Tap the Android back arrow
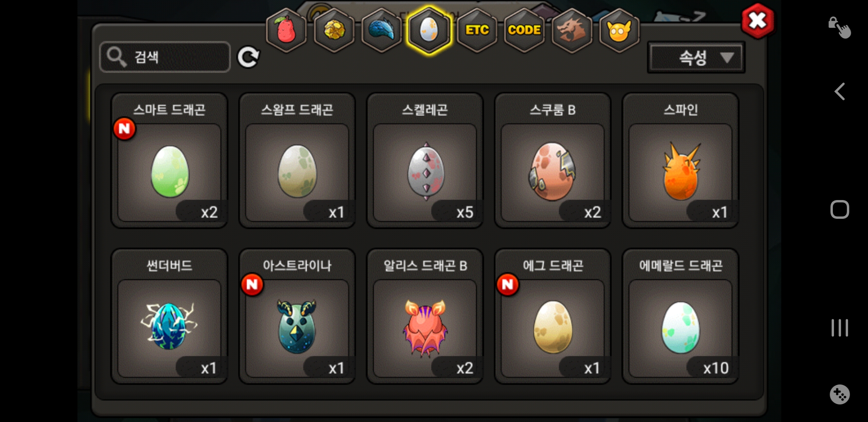This screenshot has height=422, width=868. [839, 91]
